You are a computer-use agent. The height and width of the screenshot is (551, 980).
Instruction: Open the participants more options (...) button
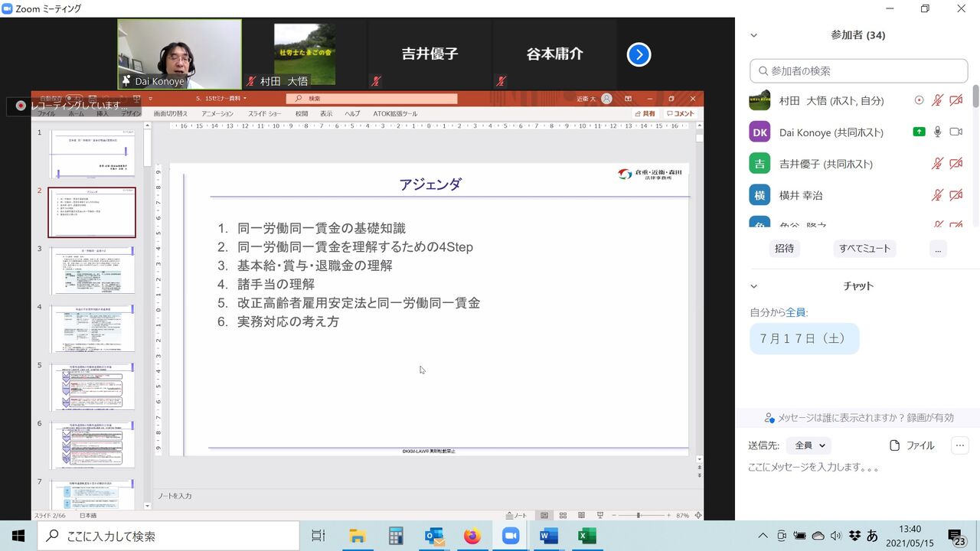[938, 249]
